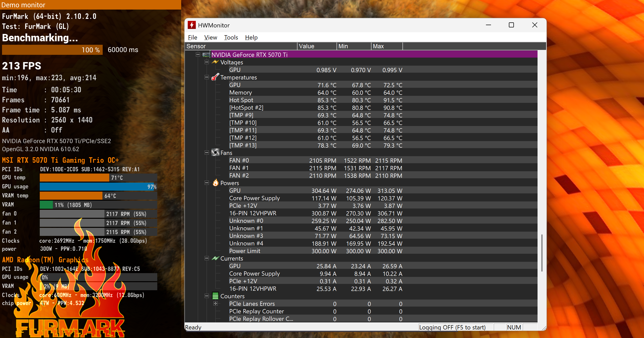Click the Logging OFF status bar text
The height and width of the screenshot is (338, 644).
coord(452,327)
